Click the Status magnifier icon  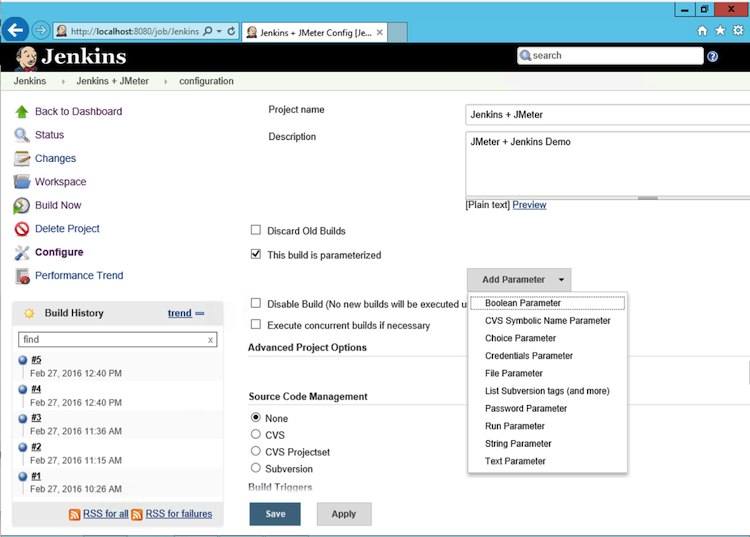(22, 135)
